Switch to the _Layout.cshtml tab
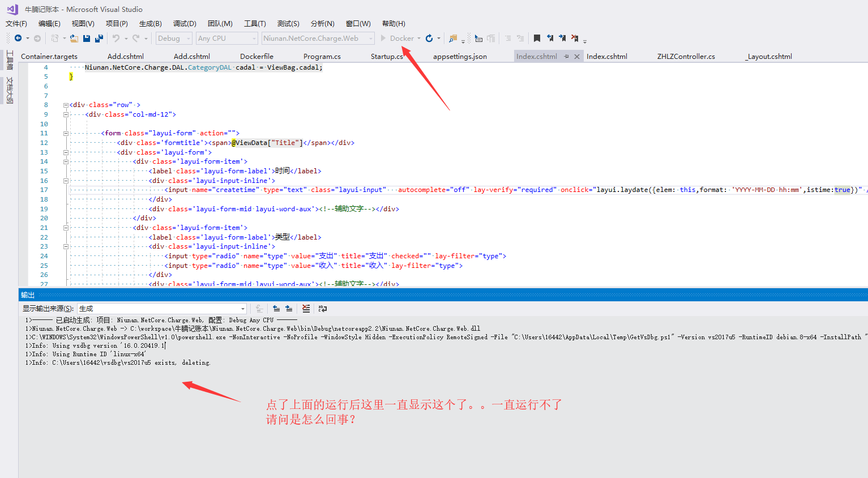The width and height of the screenshot is (868, 478). coord(769,57)
